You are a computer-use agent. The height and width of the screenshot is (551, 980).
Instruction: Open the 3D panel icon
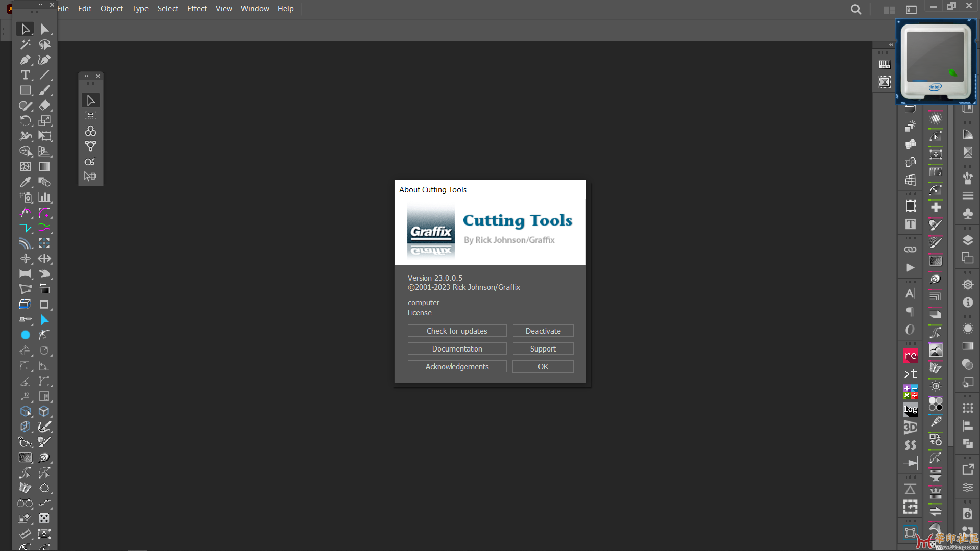click(x=910, y=427)
